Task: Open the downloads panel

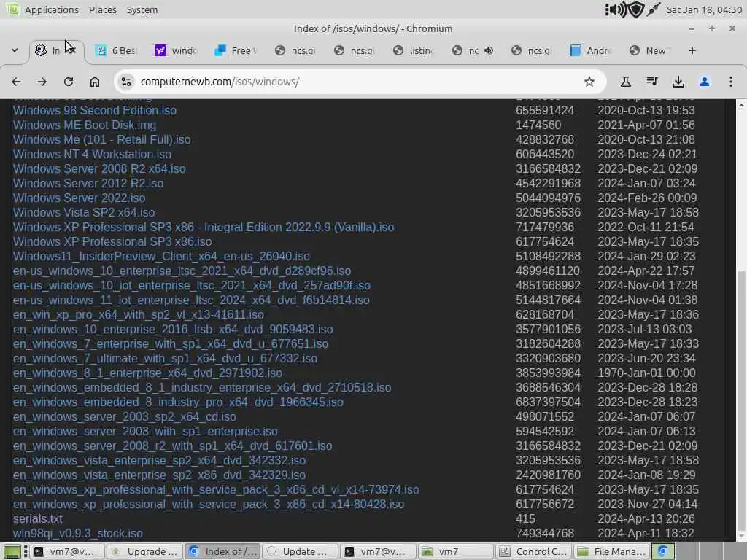Action: point(678,82)
